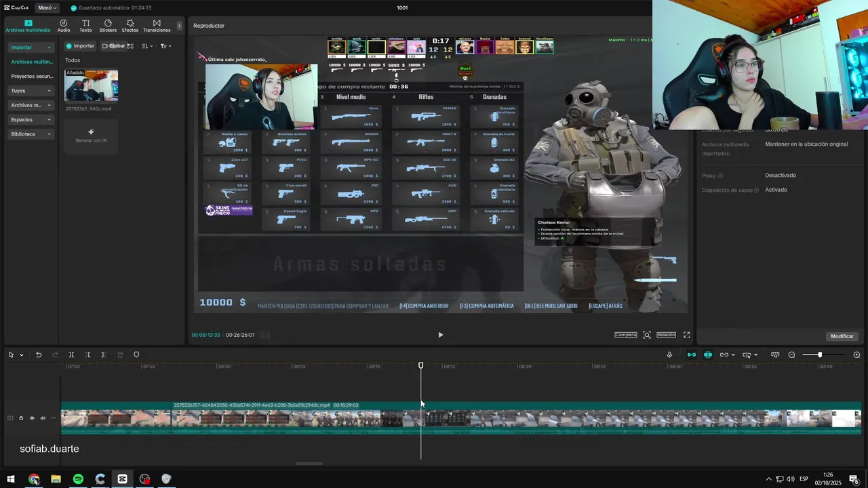
Task: Expand the Archivos m... sidebar section
Action: pyautogui.click(x=31, y=105)
